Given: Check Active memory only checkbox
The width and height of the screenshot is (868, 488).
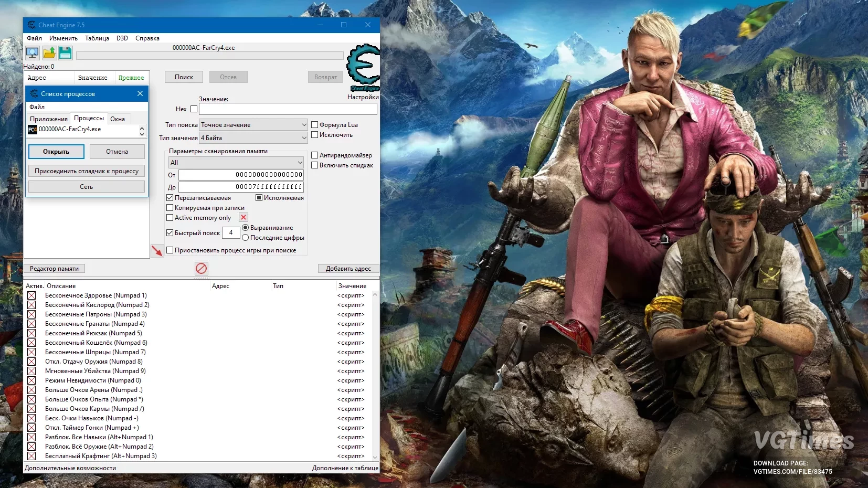Looking at the screenshot, I should coord(170,218).
